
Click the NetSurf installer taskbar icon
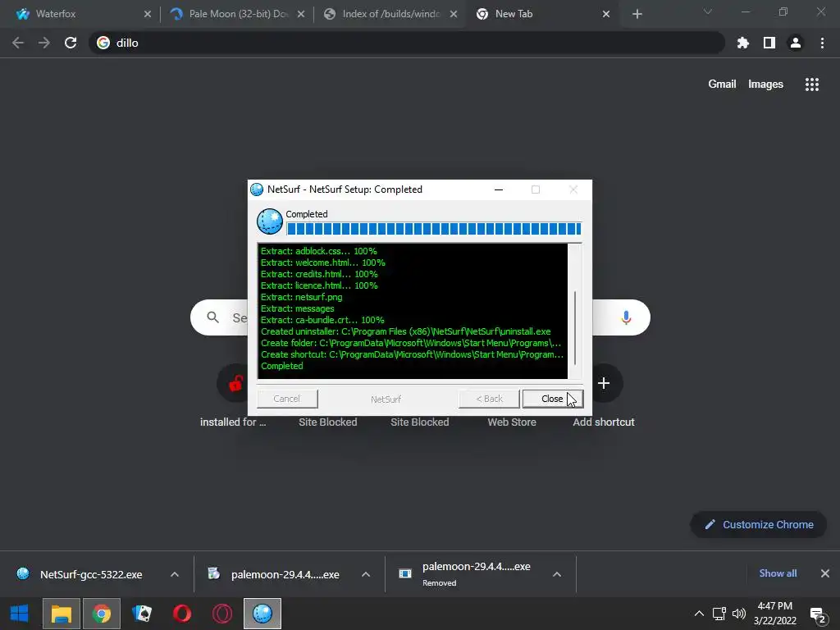[x=262, y=614]
